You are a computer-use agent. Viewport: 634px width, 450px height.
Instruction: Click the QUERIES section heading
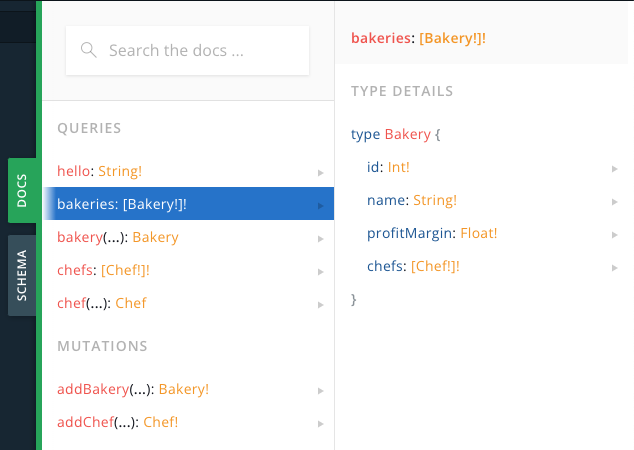[89, 128]
